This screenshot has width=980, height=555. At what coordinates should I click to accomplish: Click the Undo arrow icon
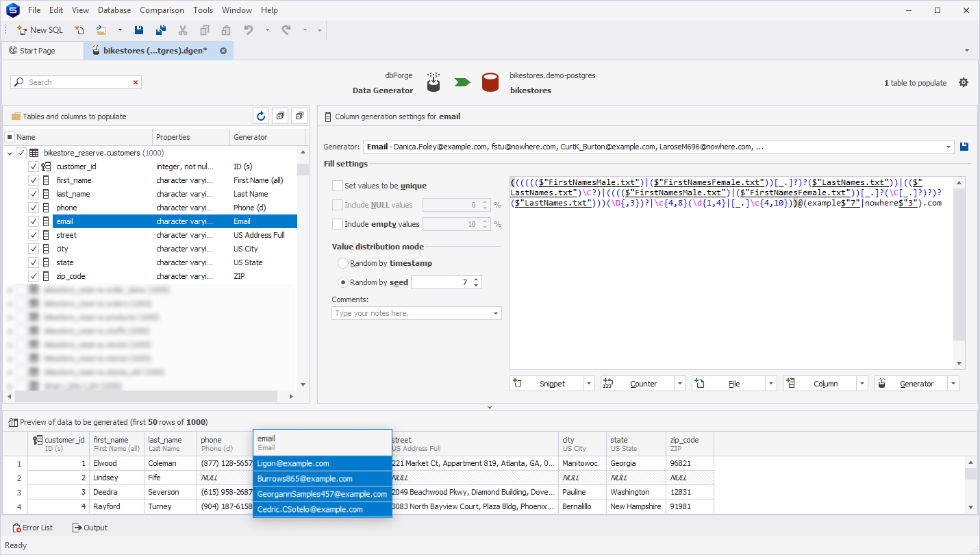tap(249, 30)
